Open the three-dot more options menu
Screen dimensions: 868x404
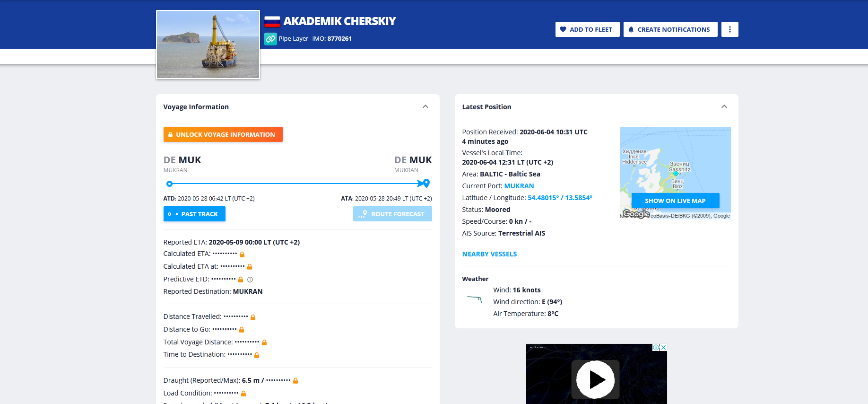[x=729, y=29]
